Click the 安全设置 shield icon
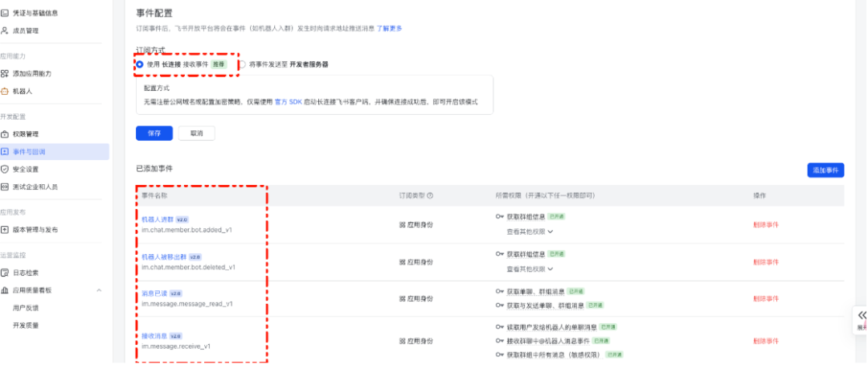 pyautogui.click(x=5, y=169)
